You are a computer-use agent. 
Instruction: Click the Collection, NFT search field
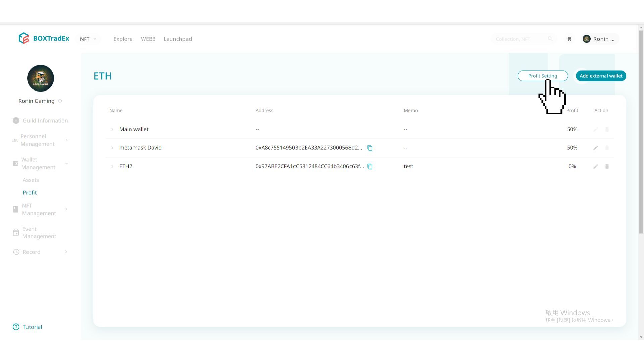pos(518,39)
